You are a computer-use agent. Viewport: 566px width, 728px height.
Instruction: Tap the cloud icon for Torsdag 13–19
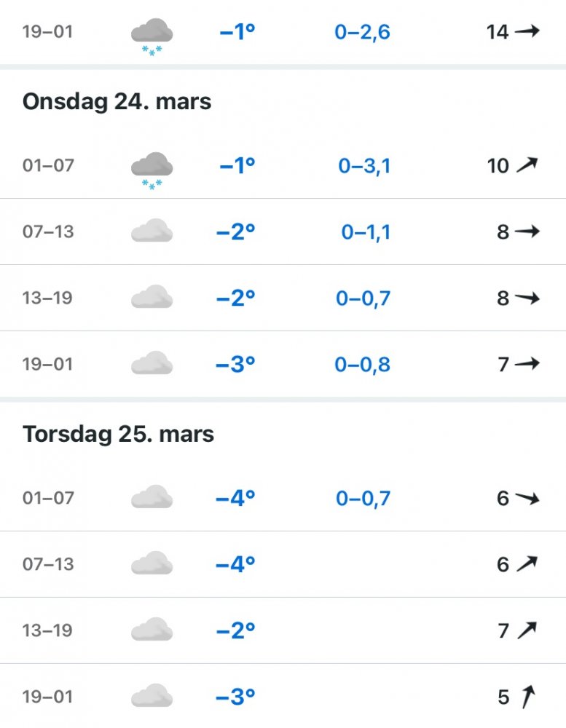coord(152,630)
